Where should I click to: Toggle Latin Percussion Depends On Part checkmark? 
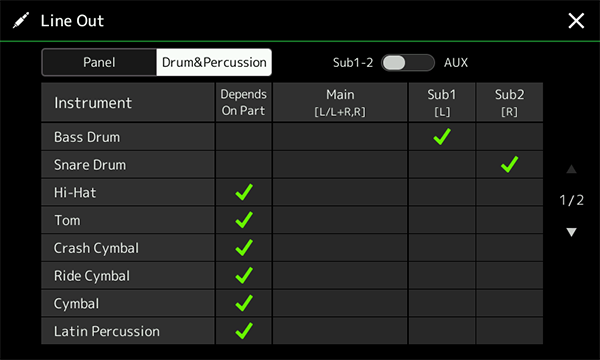tap(244, 331)
